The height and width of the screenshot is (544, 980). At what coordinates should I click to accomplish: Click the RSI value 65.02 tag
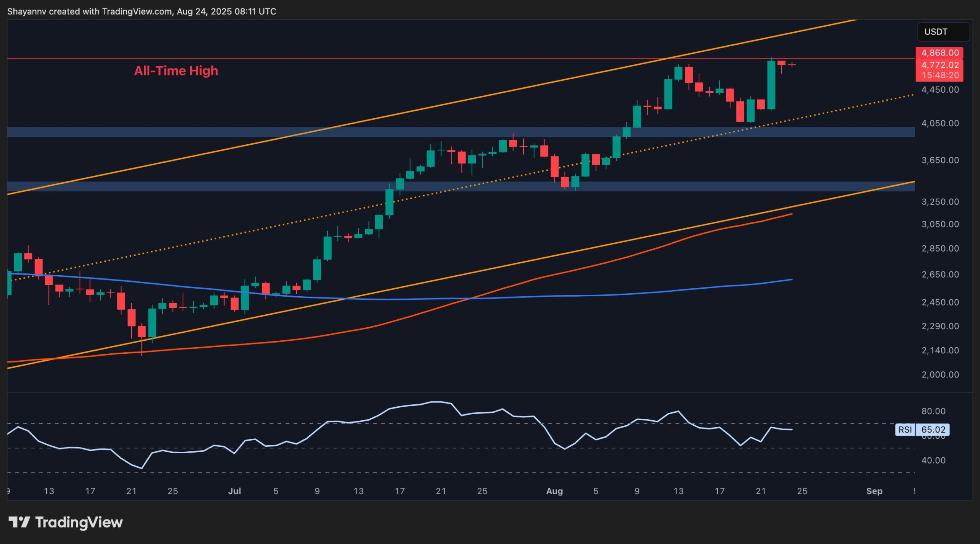click(933, 430)
